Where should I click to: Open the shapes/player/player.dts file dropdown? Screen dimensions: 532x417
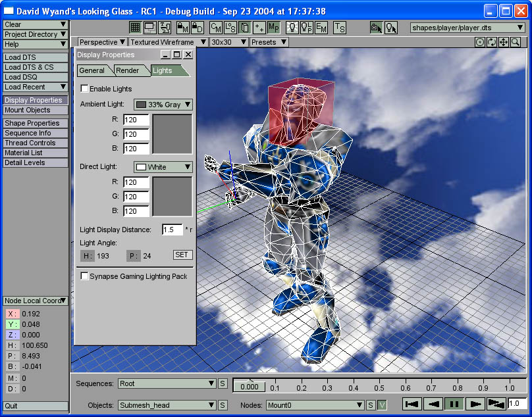click(467, 28)
